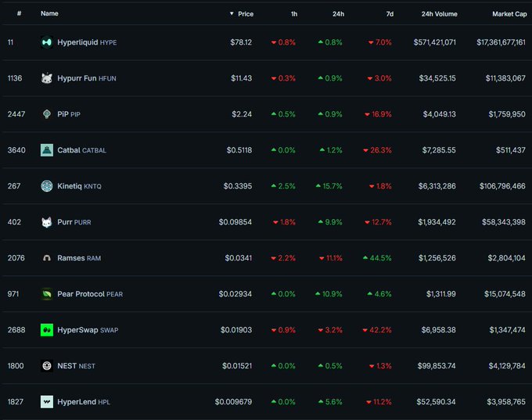Click Hyperliquid market cap $17,361,677,161

click(x=501, y=42)
